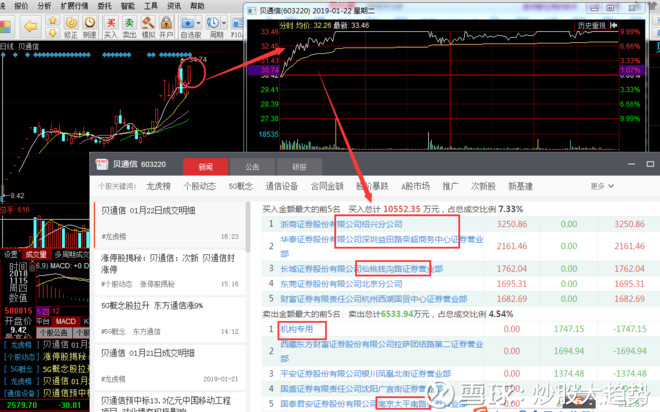This screenshot has height=412, width=660.
Task: Click broker 浙商证券股份有限公司绍兴分公司
Action: (341, 224)
